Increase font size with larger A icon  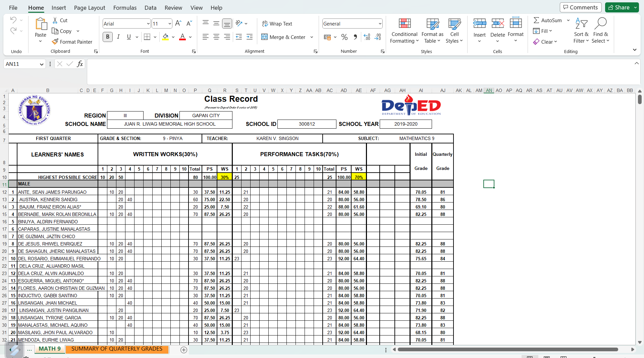(178, 23)
